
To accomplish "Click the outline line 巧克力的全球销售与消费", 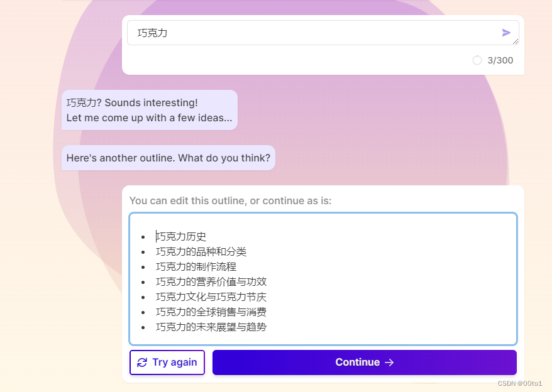I will pyautogui.click(x=211, y=312).
